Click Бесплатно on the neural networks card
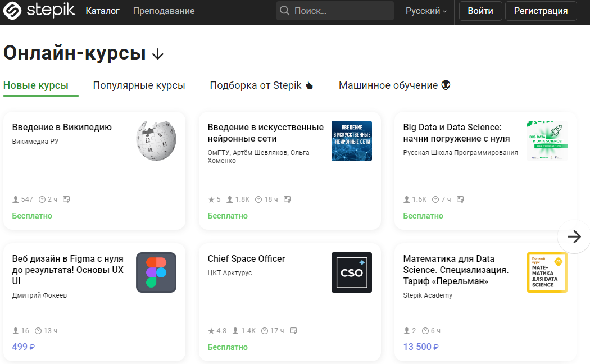The height and width of the screenshot is (364, 590). (x=228, y=216)
